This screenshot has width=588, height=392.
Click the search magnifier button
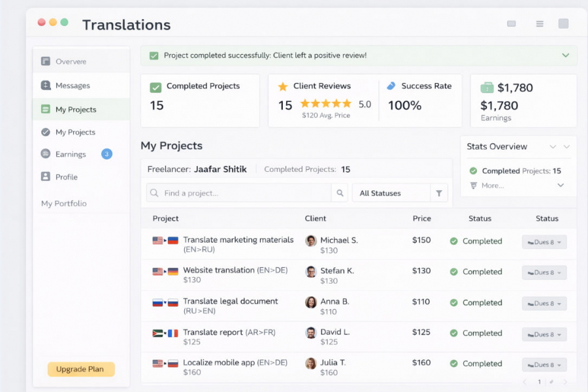[340, 193]
